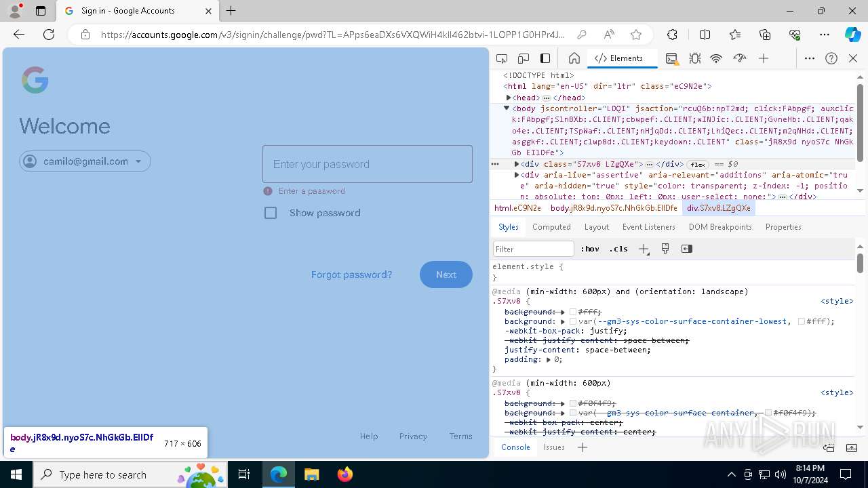Open Edge Settings and more menu
868x488 pixels.
click(825, 35)
